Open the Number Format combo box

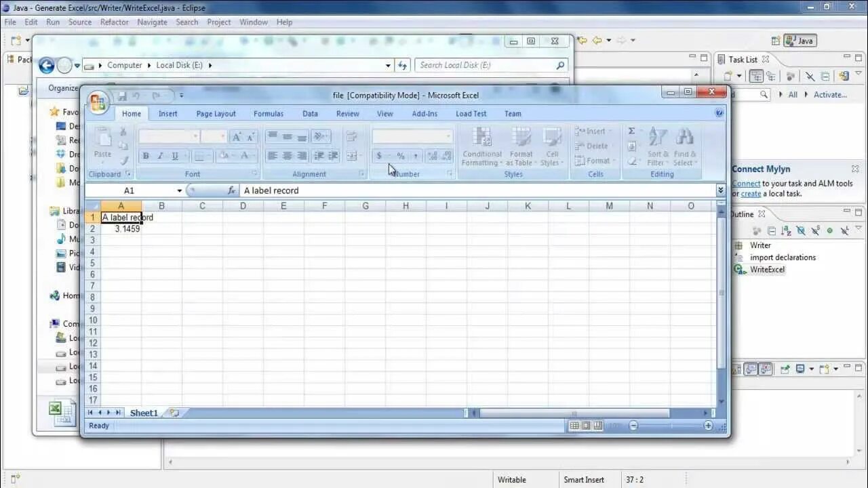[412, 137]
